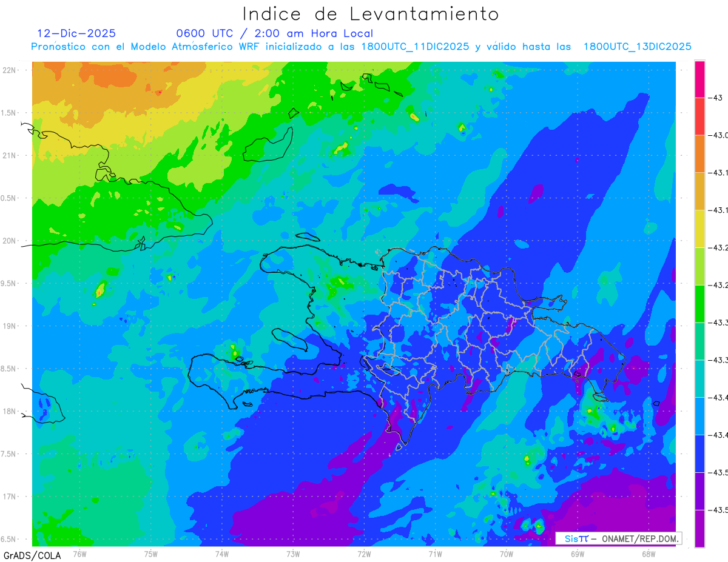Click the 19N latitude axis label
728x562 pixels.
[8, 326]
